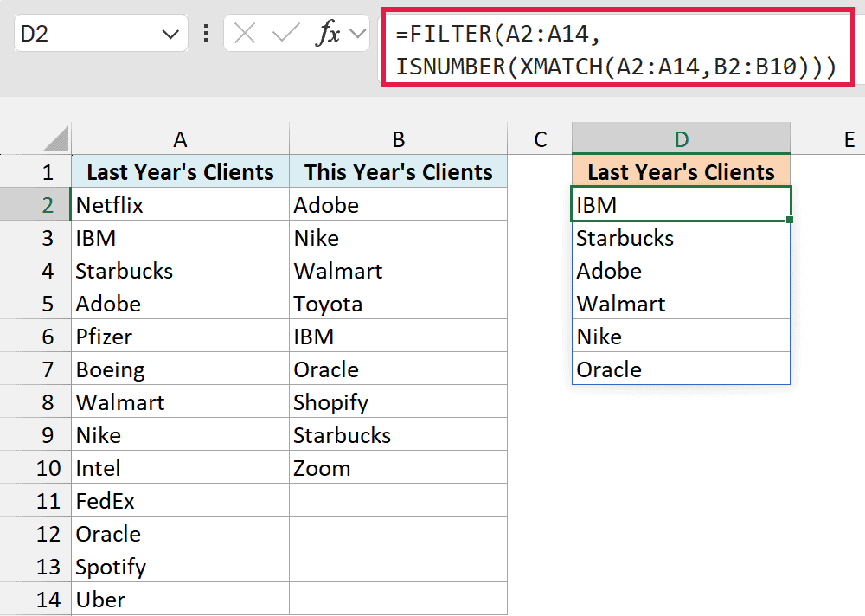Click the Adobe cell in column D
This screenshot has width=865, height=616.
point(682,270)
